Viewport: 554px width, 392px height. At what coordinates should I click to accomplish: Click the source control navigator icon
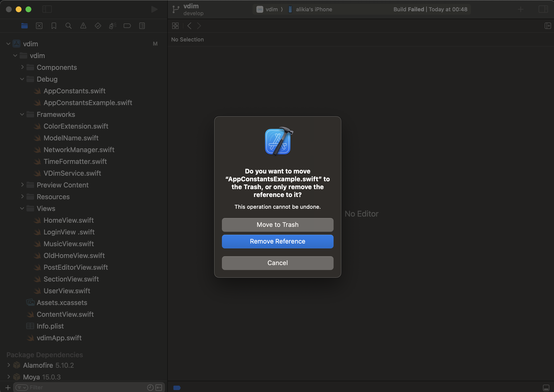pos(39,26)
